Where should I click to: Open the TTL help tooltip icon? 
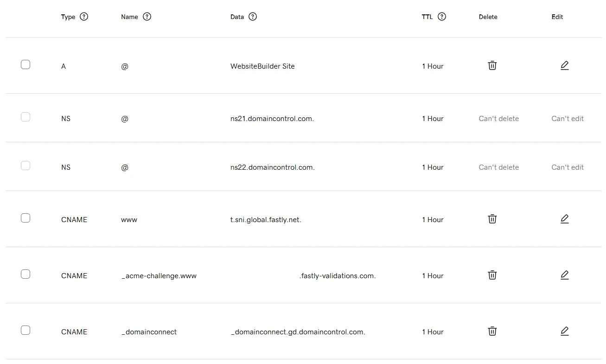click(442, 17)
